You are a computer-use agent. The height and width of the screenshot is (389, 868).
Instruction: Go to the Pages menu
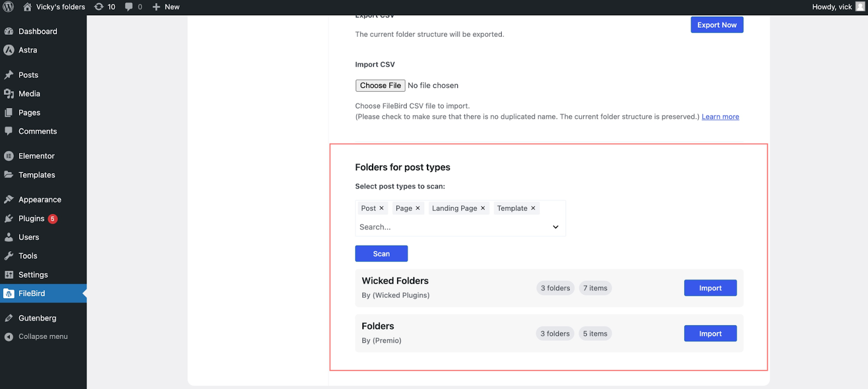pyautogui.click(x=43, y=113)
